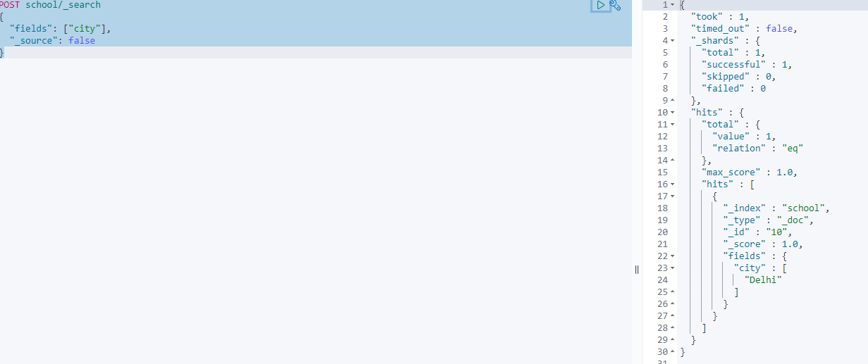Click the closing brace line of the request
The width and height of the screenshot is (868, 364).
(x=2, y=53)
